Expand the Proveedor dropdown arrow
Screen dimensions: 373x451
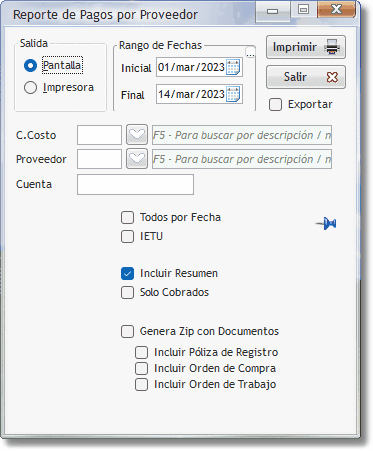tap(137, 159)
